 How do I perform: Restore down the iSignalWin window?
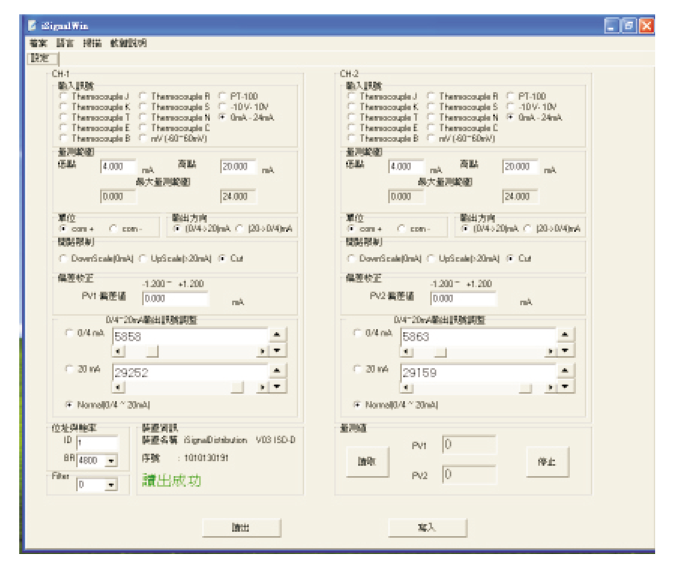tap(629, 26)
